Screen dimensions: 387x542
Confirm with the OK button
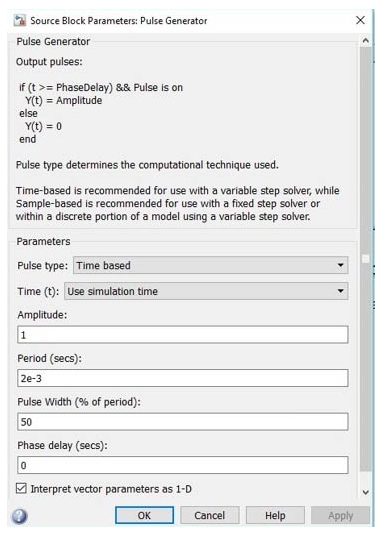tap(144, 515)
